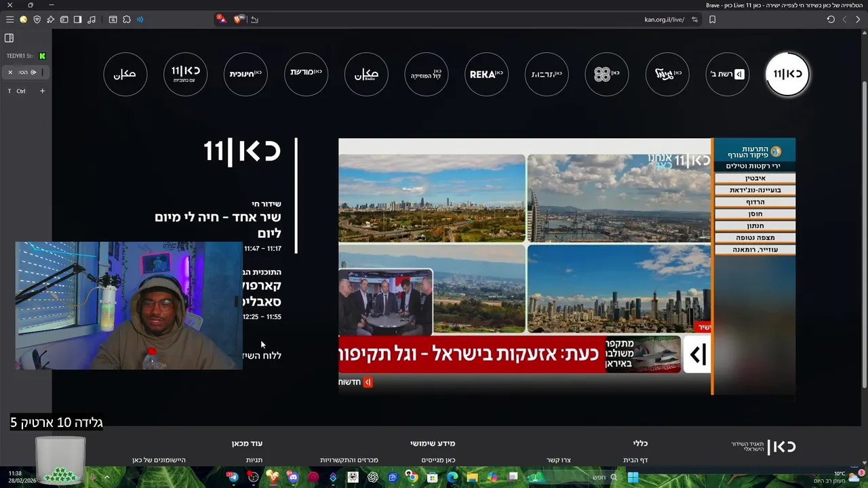
Task: Open the Brave VPN shield icon
Action: (x=37, y=20)
